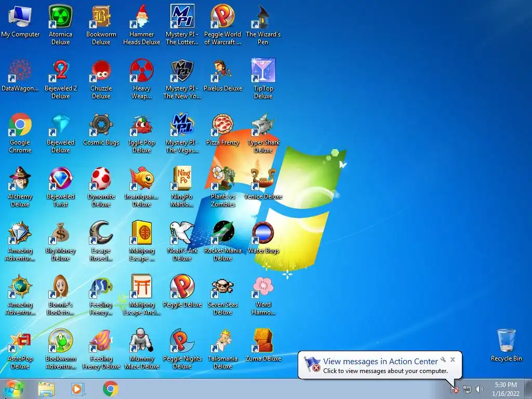This screenshot has height=399, width=532.
Task: Launch Rocket Mania Deluxe
Action: tap(222, 241)
